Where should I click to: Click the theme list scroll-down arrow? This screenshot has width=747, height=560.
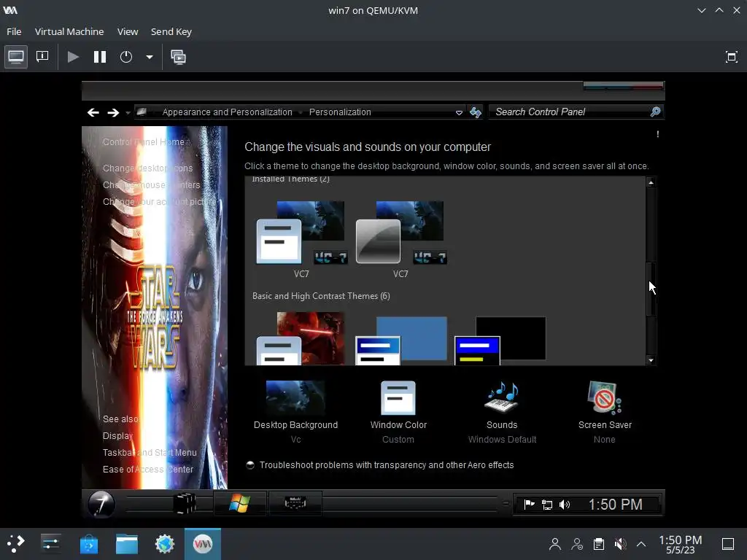coord(651,360)
